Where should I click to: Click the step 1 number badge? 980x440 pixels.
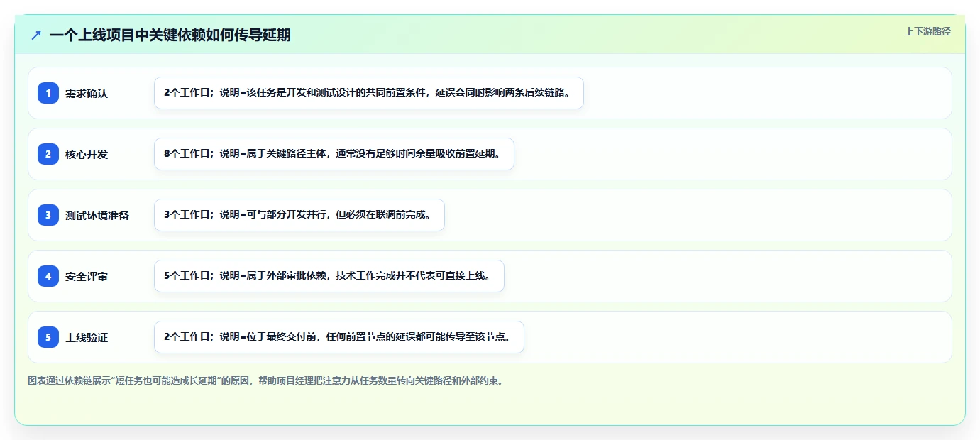pyautogui.click(x=48, y=93)
